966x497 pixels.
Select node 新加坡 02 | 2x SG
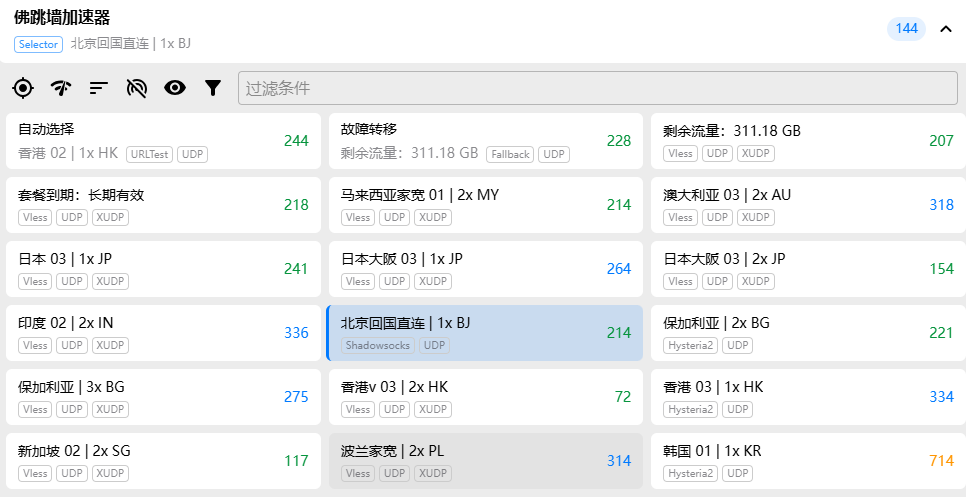point(163,461)
